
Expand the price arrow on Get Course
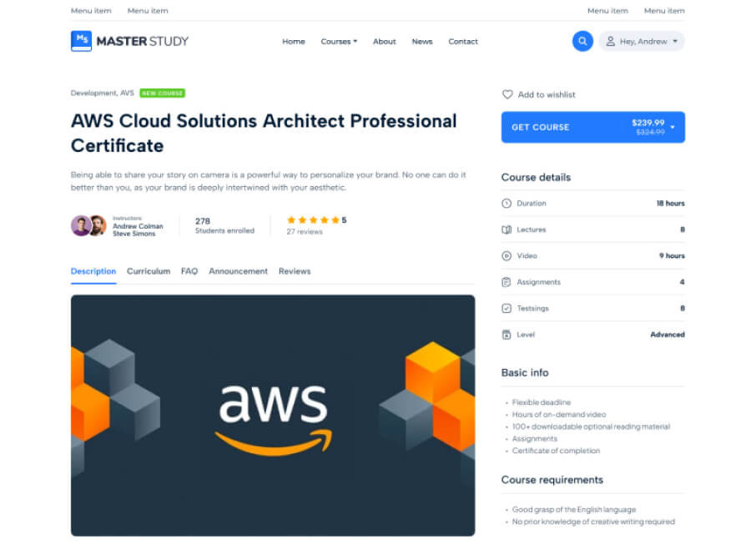pos(673,128)
